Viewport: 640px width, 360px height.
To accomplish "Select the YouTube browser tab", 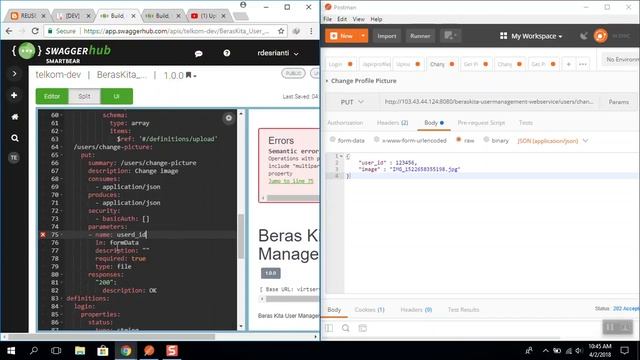I will pyautogui.click(x=208, y=16).
